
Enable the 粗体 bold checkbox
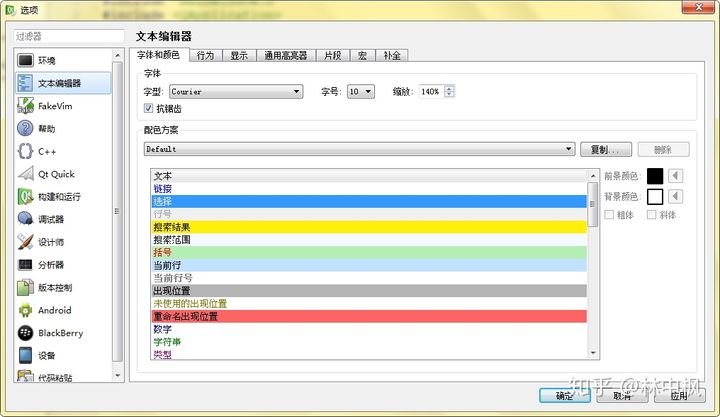click(x=610, y=215)
